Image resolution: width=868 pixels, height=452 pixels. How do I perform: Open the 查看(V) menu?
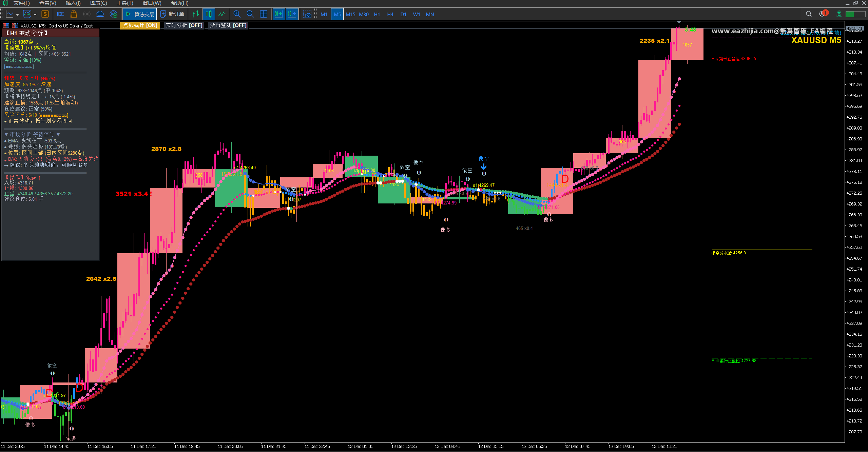point(48,3)
